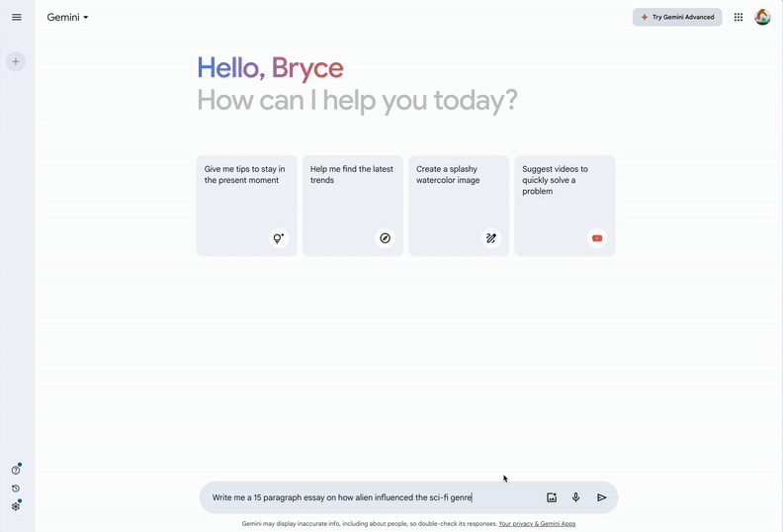Click the upload image icon
Screen dimensions: 783x532
point(552,497)
